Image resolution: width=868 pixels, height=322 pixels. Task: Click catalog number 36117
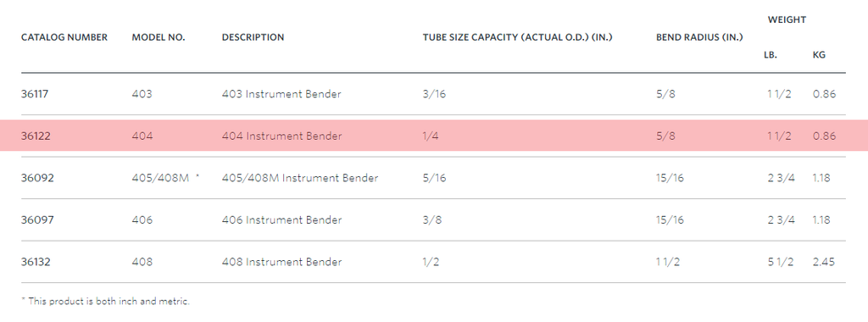(x=34, y=94)
